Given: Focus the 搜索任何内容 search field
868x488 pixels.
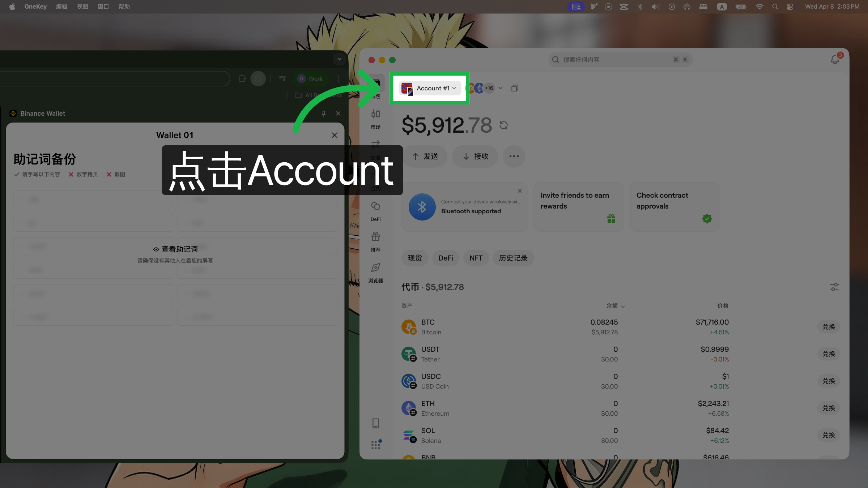Looking at the screenshot, I should (620, 60).
